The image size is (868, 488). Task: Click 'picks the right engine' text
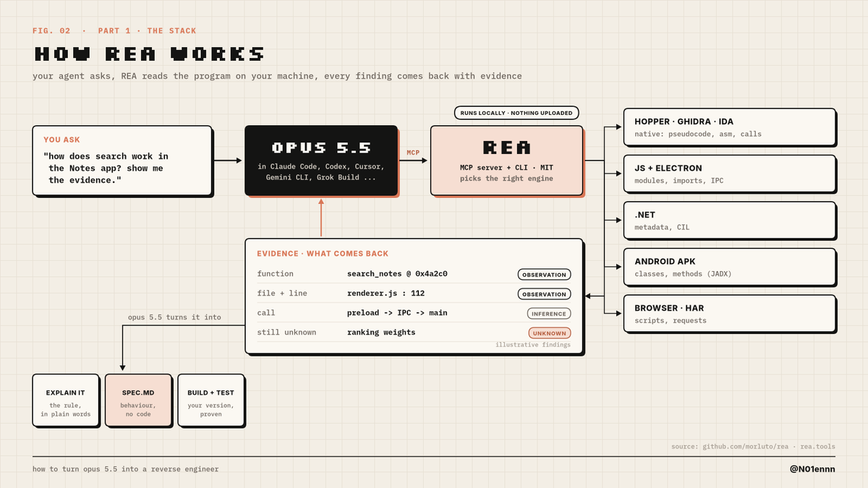click(506, 179)
